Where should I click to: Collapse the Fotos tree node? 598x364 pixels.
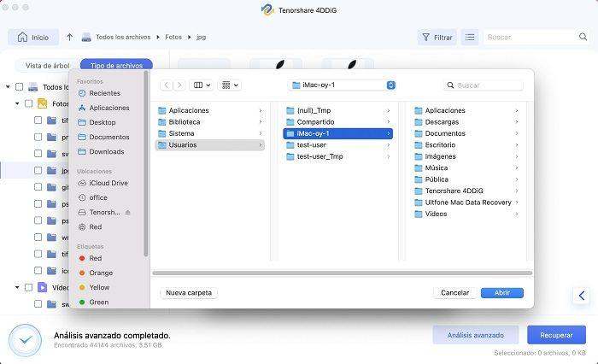17,103
